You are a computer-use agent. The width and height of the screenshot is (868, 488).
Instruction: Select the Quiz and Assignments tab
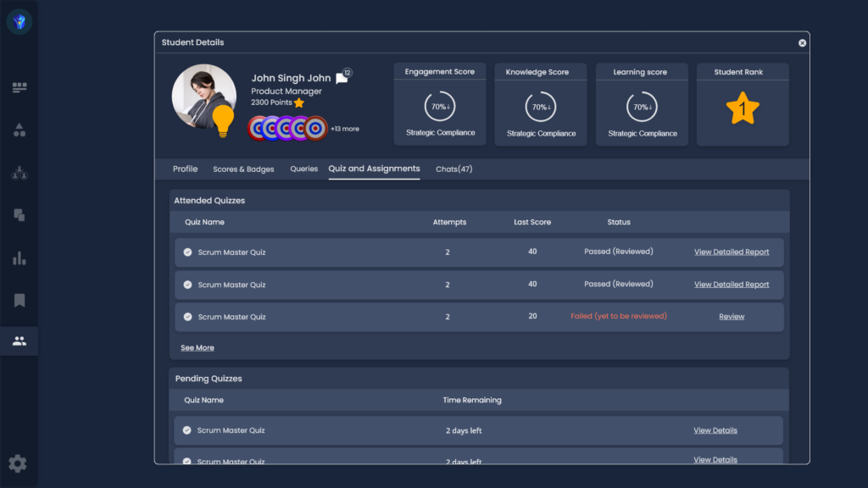(x=374, y=169)
